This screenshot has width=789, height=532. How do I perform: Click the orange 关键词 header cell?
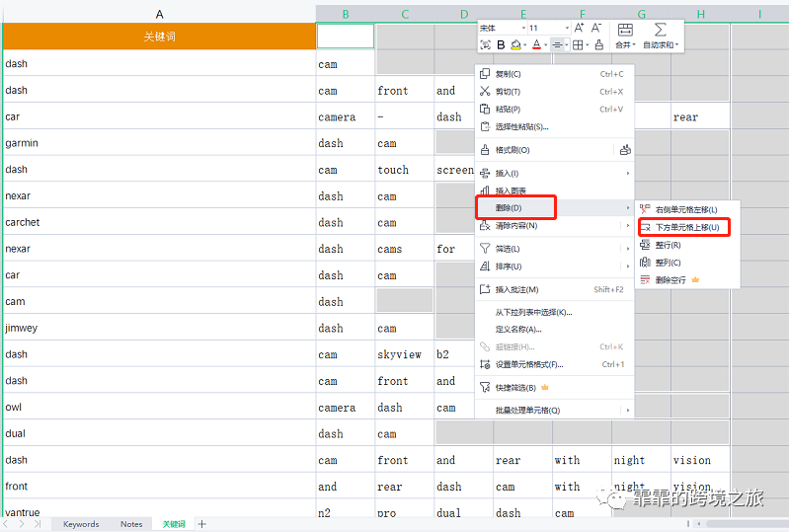[x=159, y=37]
